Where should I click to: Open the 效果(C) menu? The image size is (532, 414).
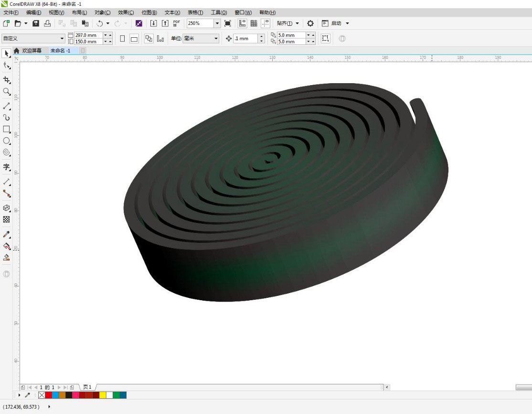click(126, 12)
